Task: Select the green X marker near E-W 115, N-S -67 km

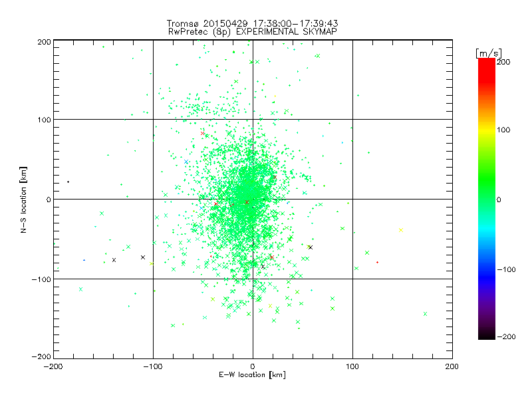Action: coord(367,253)
